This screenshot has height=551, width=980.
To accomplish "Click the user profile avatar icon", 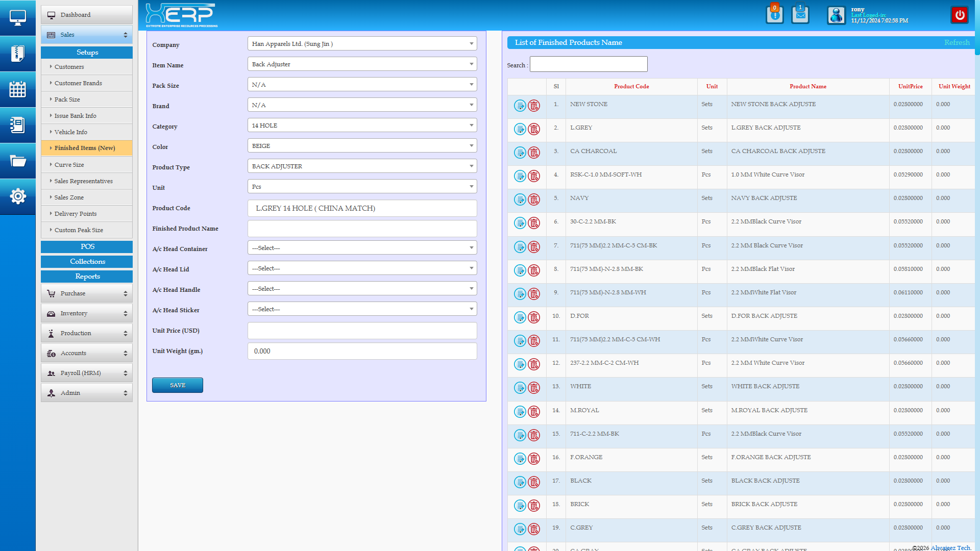I will point(836,15).
